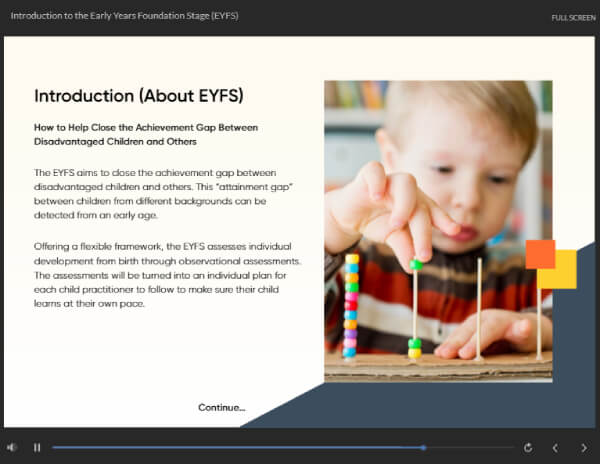Viewport: 600px width, 464px height.
Task: Click the replay slide circular arrow icon
Action: pyautogui.click(x=528, y=448)
